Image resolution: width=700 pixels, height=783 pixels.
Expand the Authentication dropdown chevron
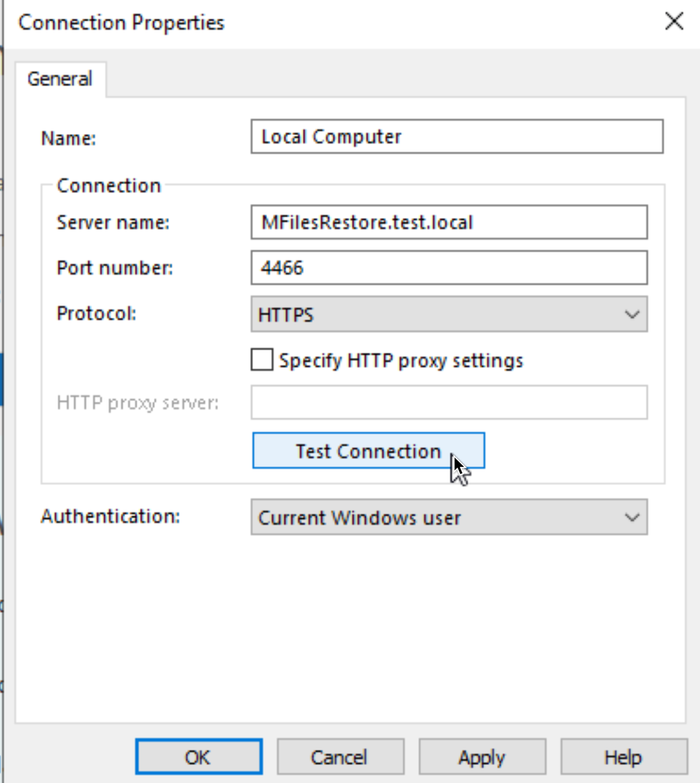(x=632, y=517)
